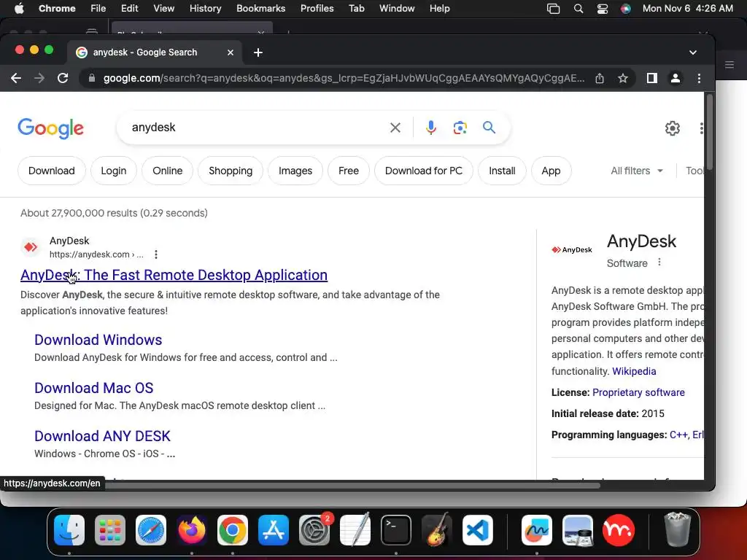Image resolution: width=747 pixels, height=560 pixels.
Task: Click the C++ programming language link
Action: click(x=678, y=435)
